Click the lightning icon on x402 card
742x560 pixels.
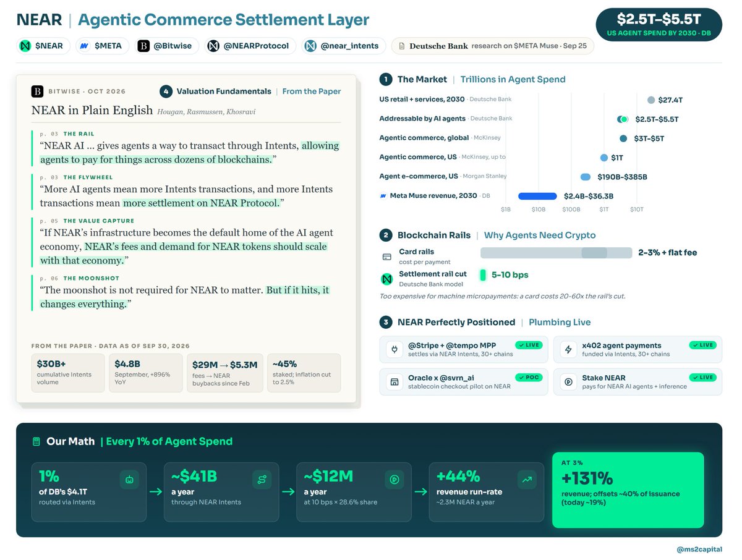tap(568, 350)
